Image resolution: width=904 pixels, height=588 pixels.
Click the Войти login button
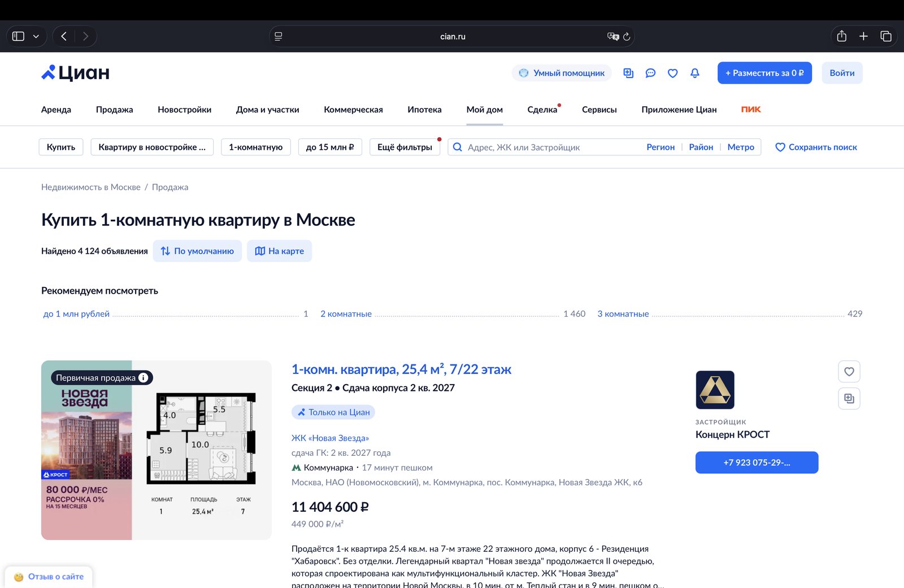(842, 73)
